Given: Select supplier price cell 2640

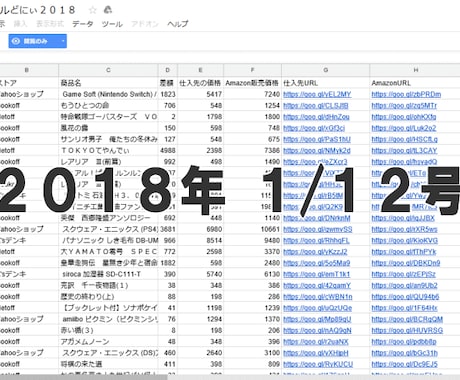Looking at the screenshot, I should coord(200,353).
